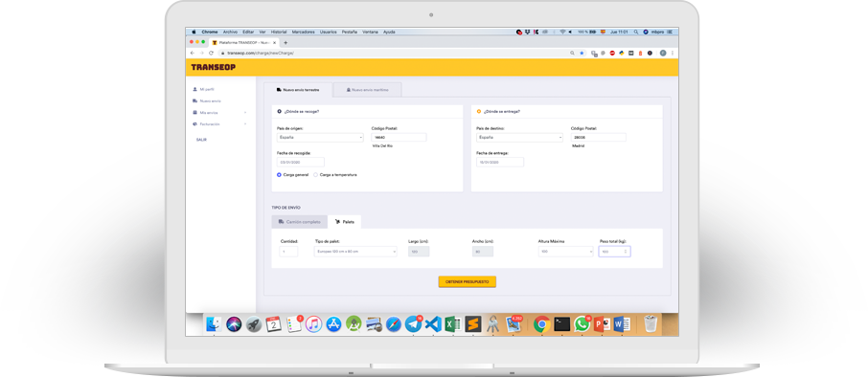Open the Tipo de palet dropdown
This screenshot has width=868, height=377.
coord(356,252)
